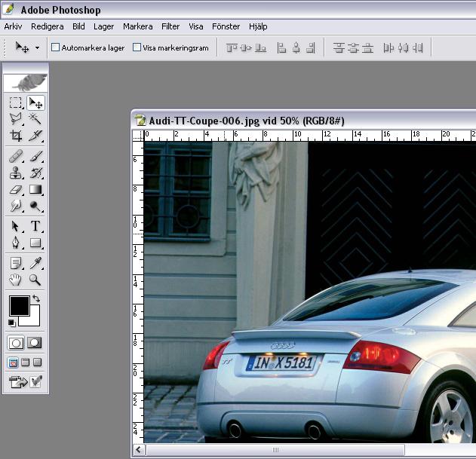Select the History Brush tool

(35, 173)
